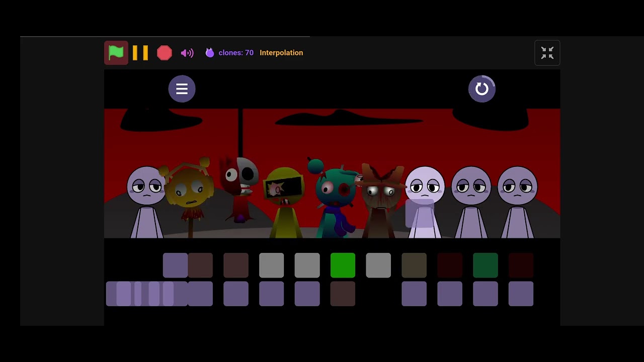This screenshot has height=362, width=644.
Task: Choose the brown tile beside the top-row purple tile
Action: point(200,265)
